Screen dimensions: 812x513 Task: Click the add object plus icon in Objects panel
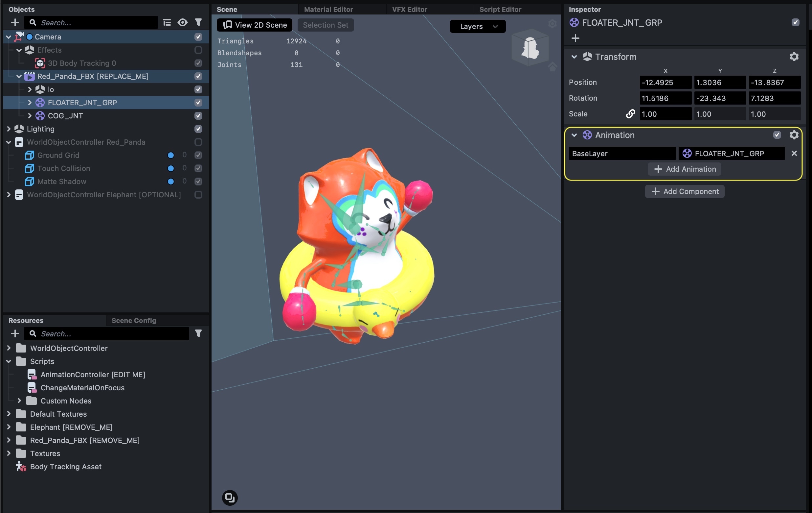[15, 23]
